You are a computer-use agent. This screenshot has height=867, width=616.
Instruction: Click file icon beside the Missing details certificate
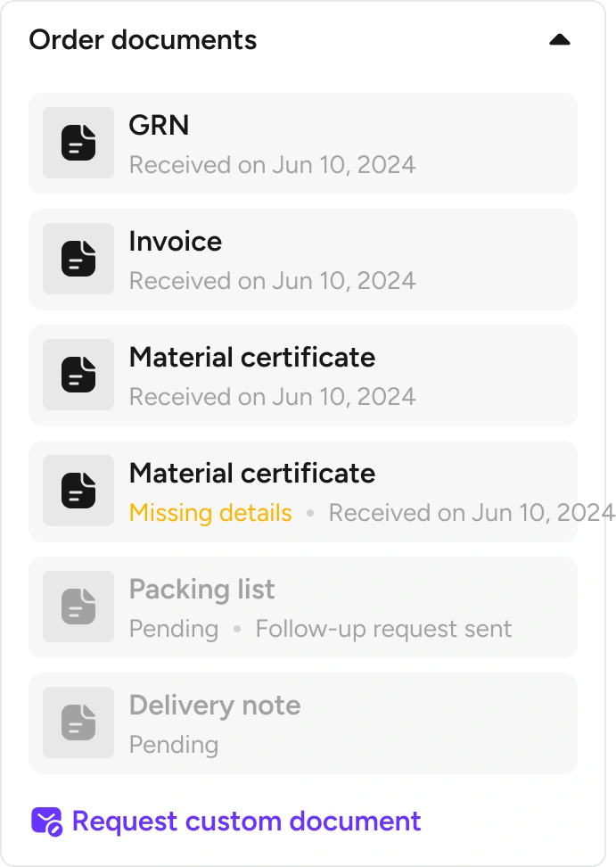(x=78, y=491)
